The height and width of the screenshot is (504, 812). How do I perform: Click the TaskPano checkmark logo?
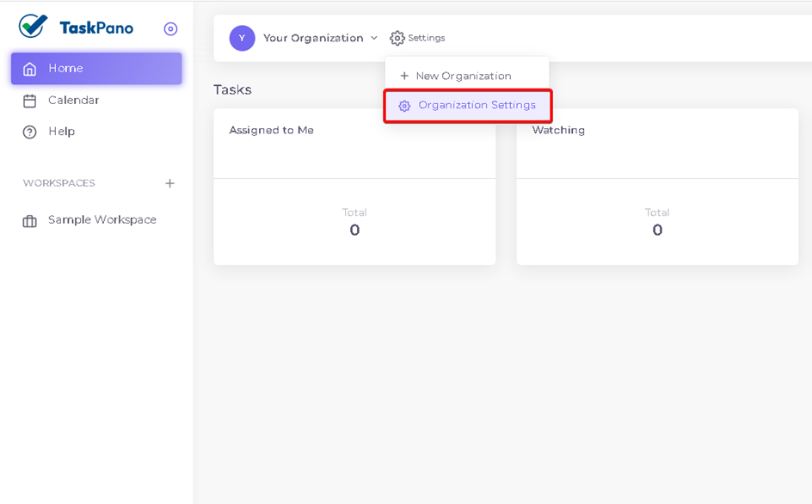(x=33, y=26)
